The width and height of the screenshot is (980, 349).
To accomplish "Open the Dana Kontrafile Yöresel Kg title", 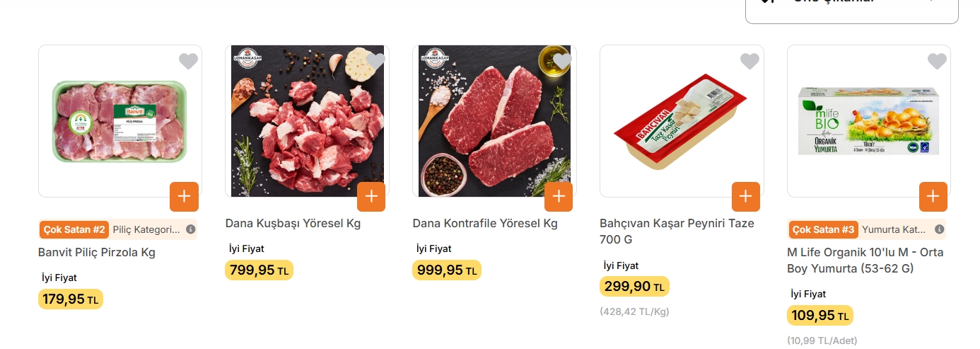I will [x=485, y=223].
